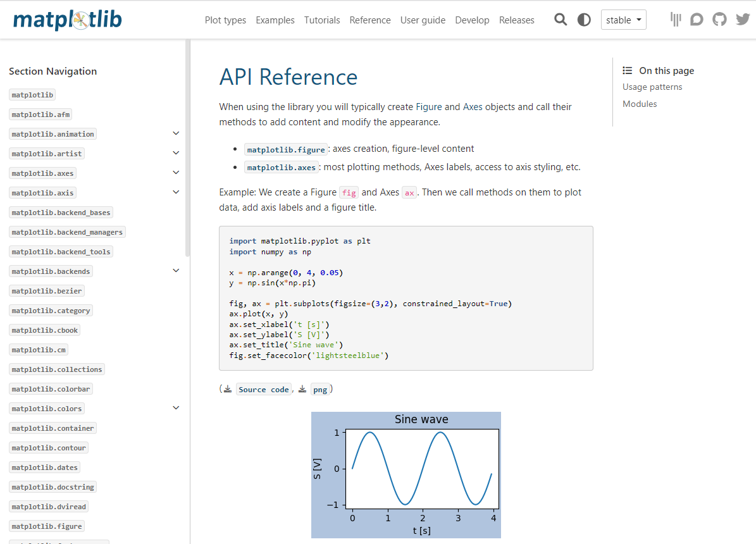The height and width of the screenshot is (544, 756).
Task: Open matplotlib.dates sidebar link
Action: point(44,468)
